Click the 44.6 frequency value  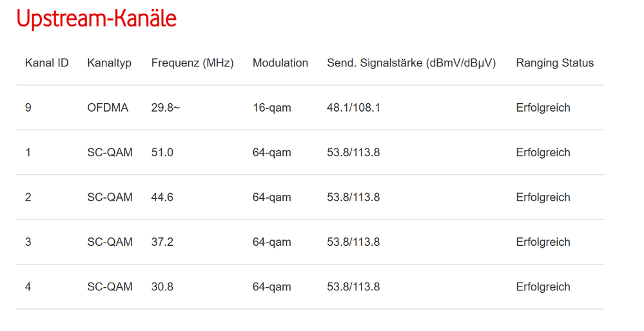click(162, 197)
